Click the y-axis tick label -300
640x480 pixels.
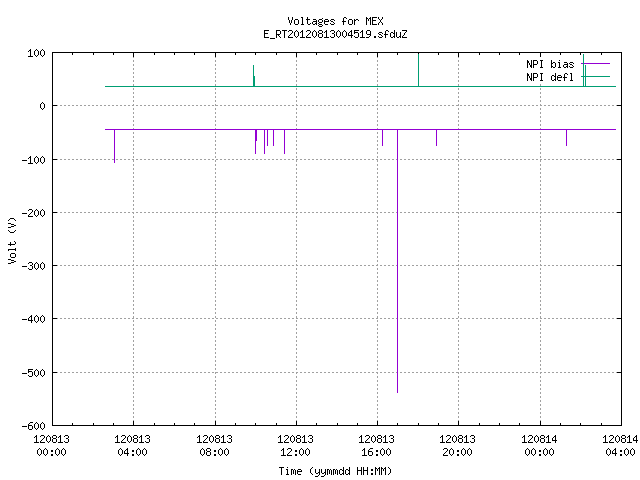pyautogui.click(x=33, y=266)
